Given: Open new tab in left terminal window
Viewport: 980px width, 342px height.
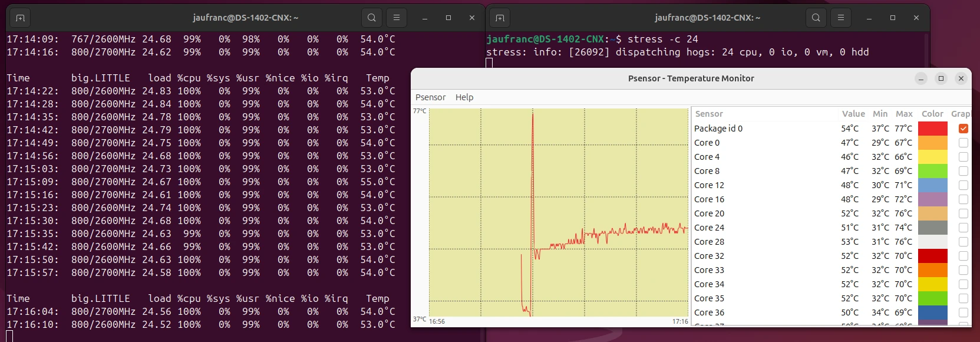Looking at the screenshot, I should pyautogui.click(x=20, y=18).
